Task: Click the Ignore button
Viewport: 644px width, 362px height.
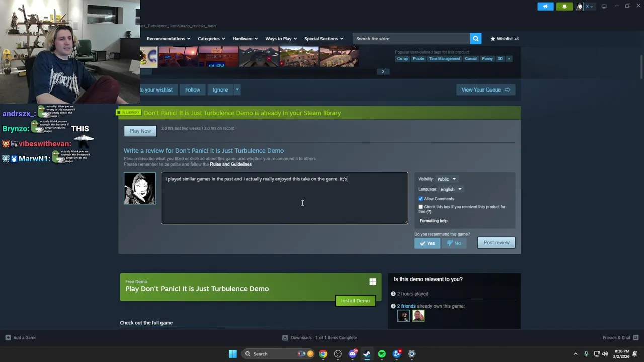Action: [x=220, y=90]
